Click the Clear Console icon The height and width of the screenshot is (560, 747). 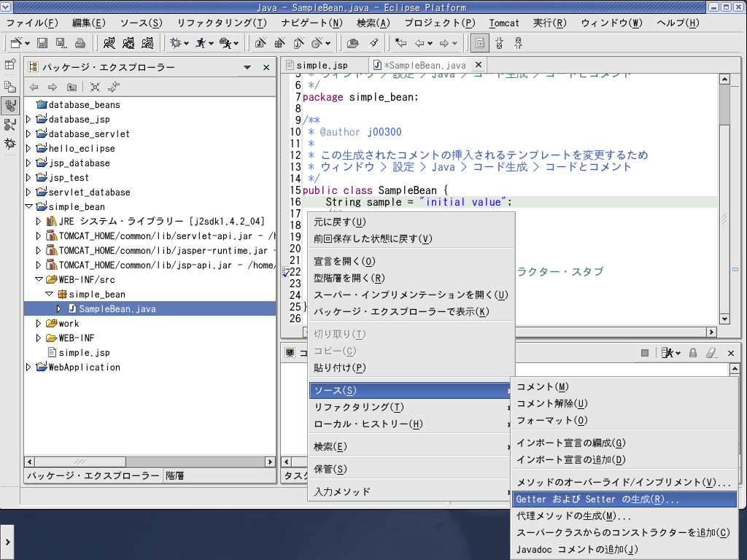coord(712,353)
